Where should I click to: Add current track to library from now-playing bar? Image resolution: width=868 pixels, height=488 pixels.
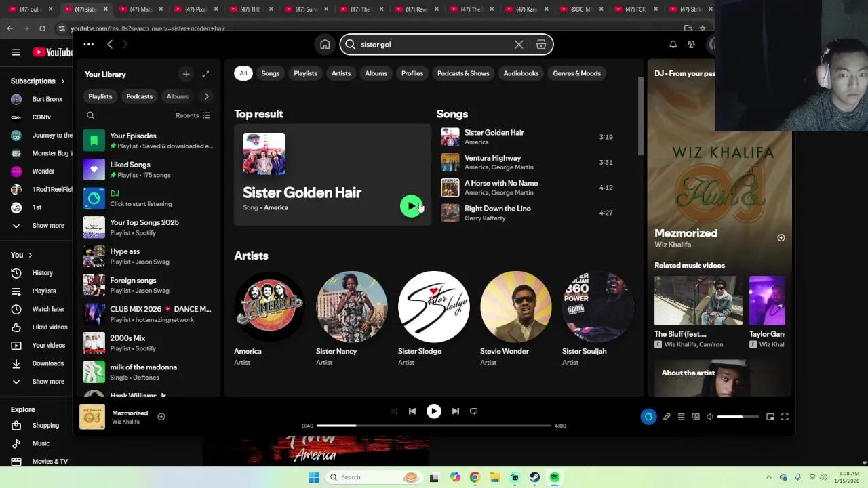coord(161,416)
